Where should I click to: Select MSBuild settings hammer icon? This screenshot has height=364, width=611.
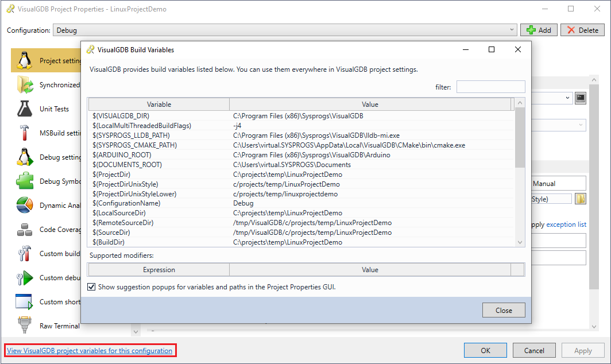point(24,133)
